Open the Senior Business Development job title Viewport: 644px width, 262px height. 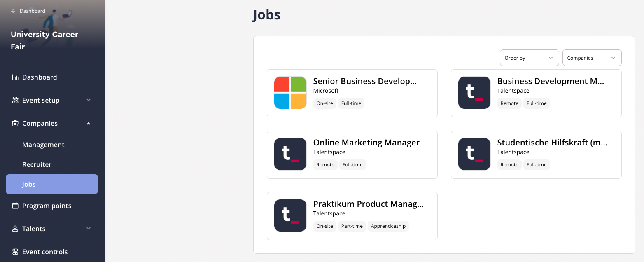(365, 81)
